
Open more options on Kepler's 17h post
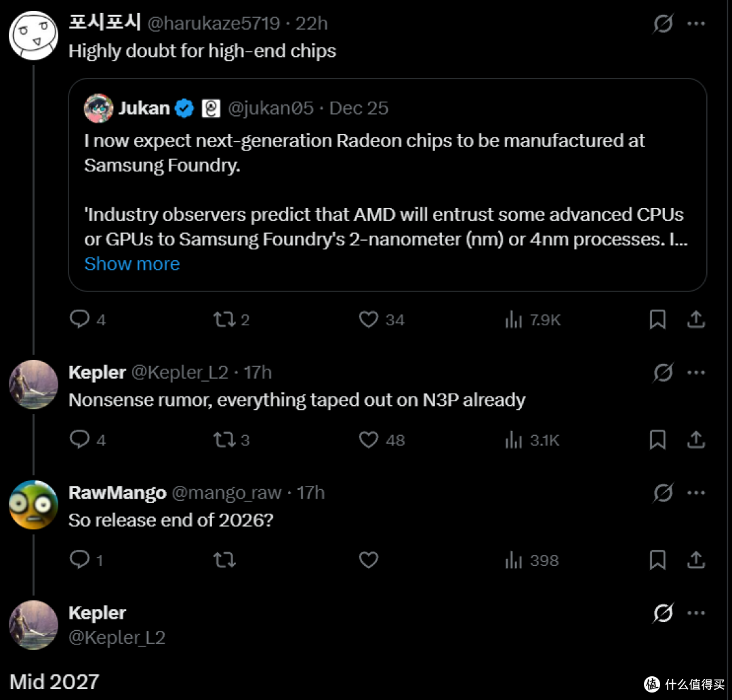696,373
